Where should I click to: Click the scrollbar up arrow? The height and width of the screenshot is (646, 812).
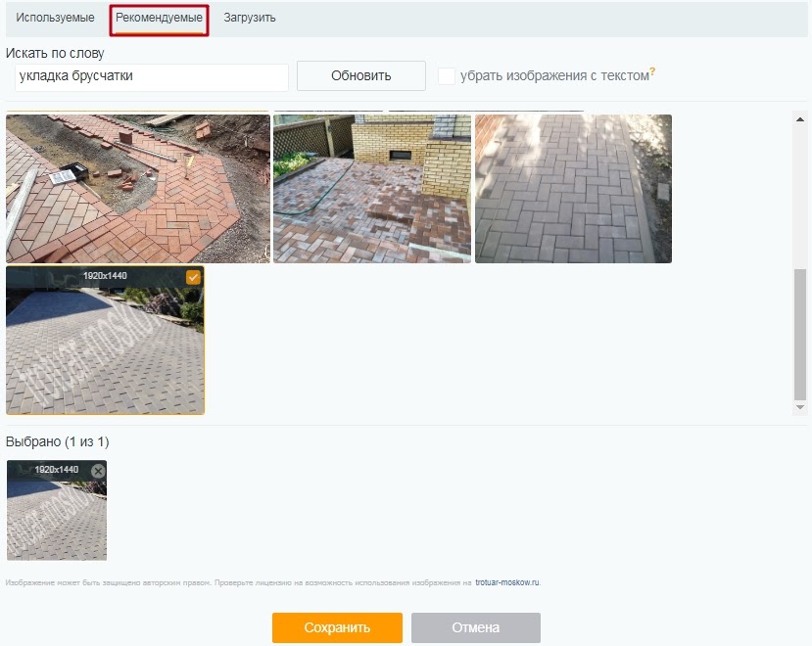point(800,119)
